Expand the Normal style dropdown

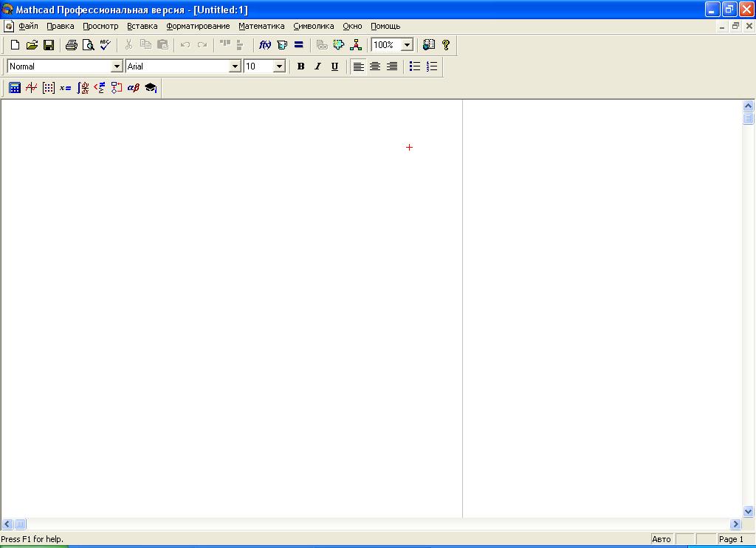117,66
